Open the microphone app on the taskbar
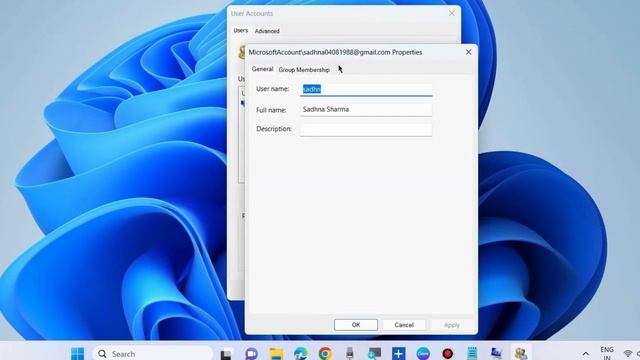 coord(349,353)
